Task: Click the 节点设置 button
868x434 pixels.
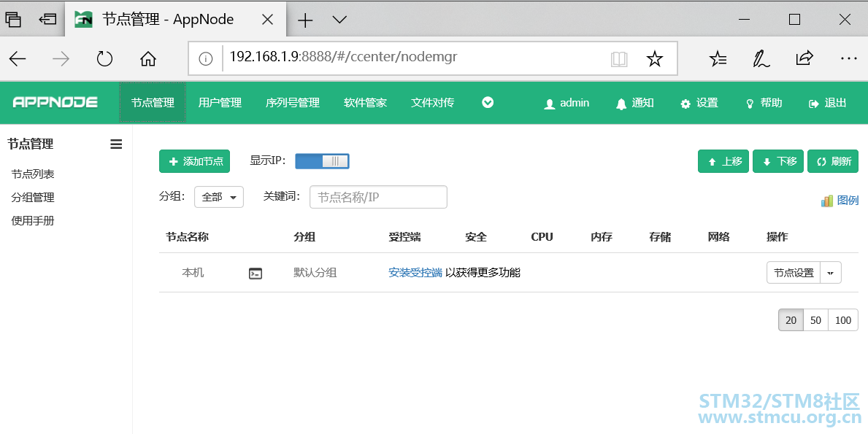Action: 794,273
